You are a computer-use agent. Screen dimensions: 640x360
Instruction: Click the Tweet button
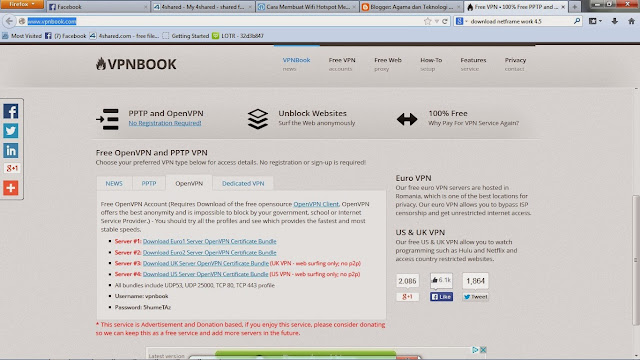pyautogui.click(x=476, y=297)
